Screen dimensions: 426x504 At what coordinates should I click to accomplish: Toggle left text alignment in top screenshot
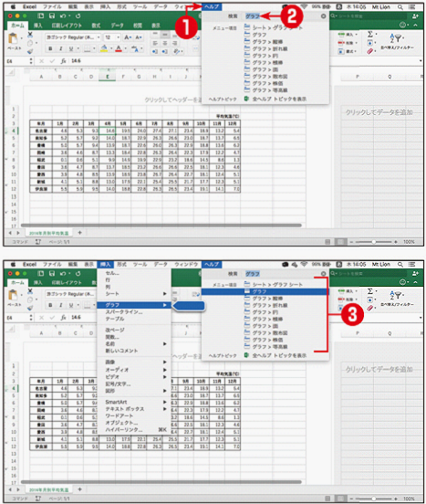(155, 43)
